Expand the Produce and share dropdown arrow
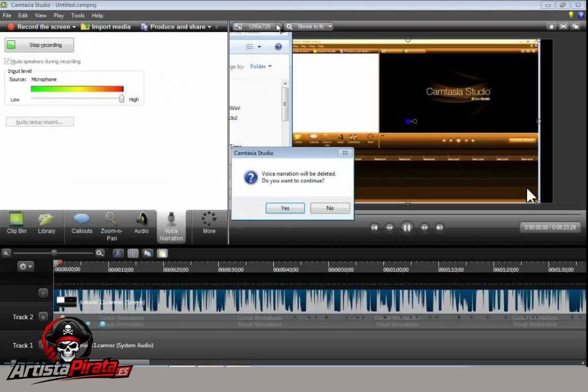The height and width of the screenshot is (392, 588). [209, 27]
